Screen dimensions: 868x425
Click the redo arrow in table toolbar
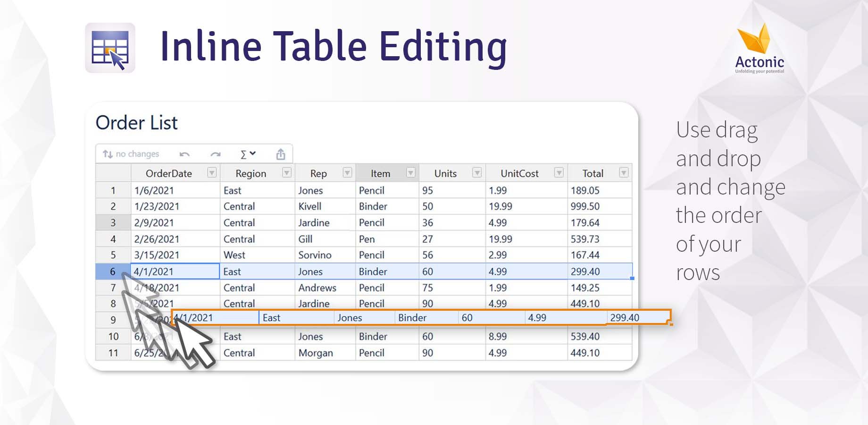216,154
